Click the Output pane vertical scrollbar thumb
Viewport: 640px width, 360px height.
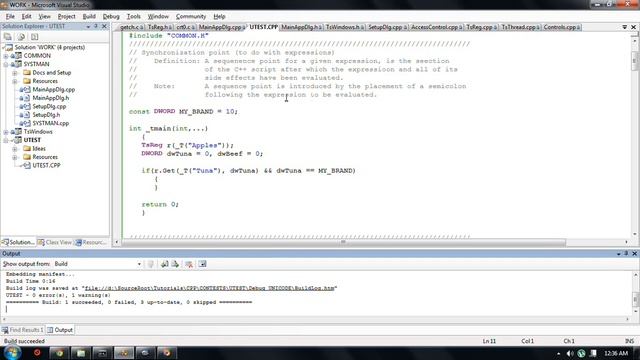pos(635,299)
